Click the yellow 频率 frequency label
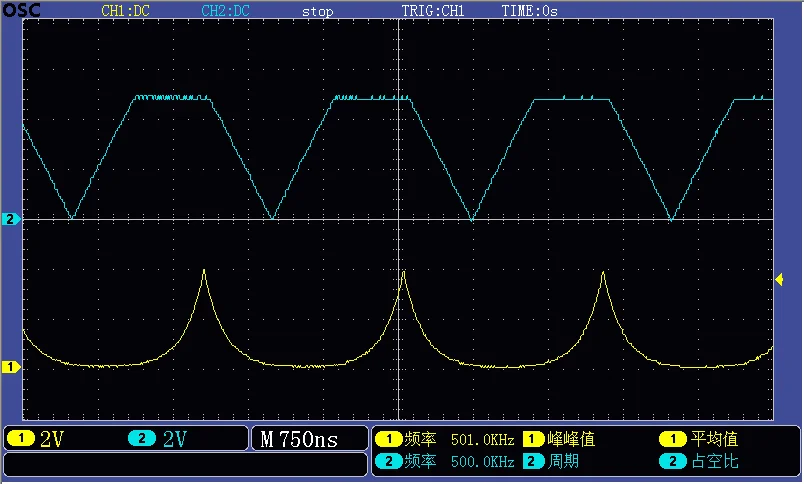 [420, 439]
